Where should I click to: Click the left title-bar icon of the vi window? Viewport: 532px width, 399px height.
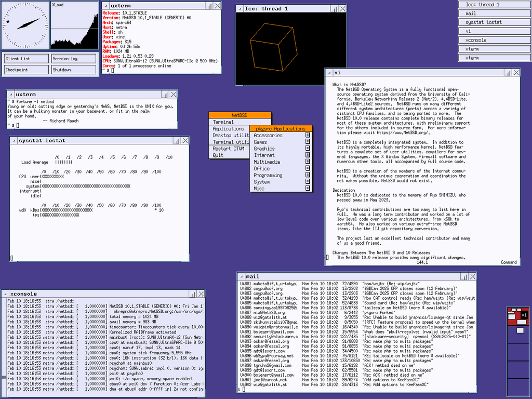point(329,73)
